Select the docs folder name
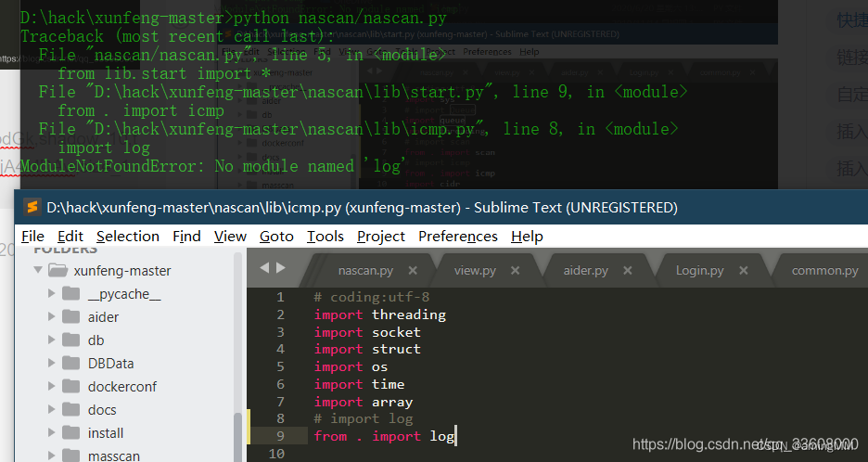 [102, 410]
